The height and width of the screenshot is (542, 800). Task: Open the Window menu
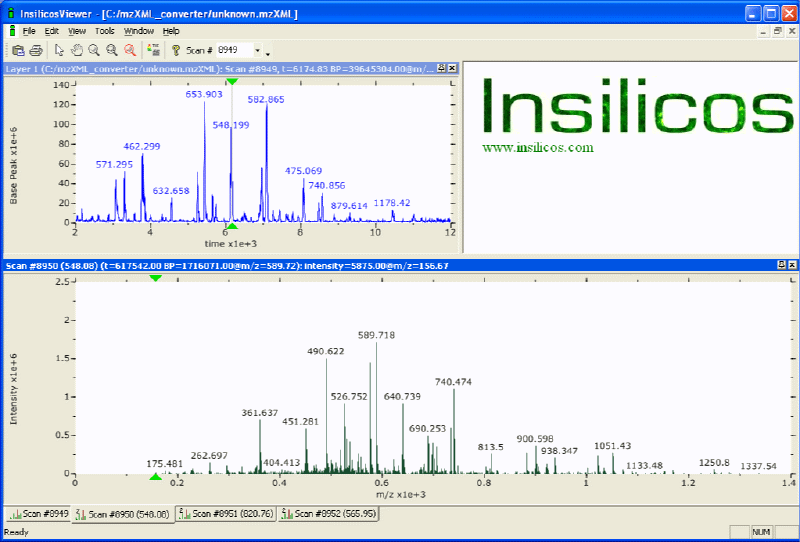point(139,31)
